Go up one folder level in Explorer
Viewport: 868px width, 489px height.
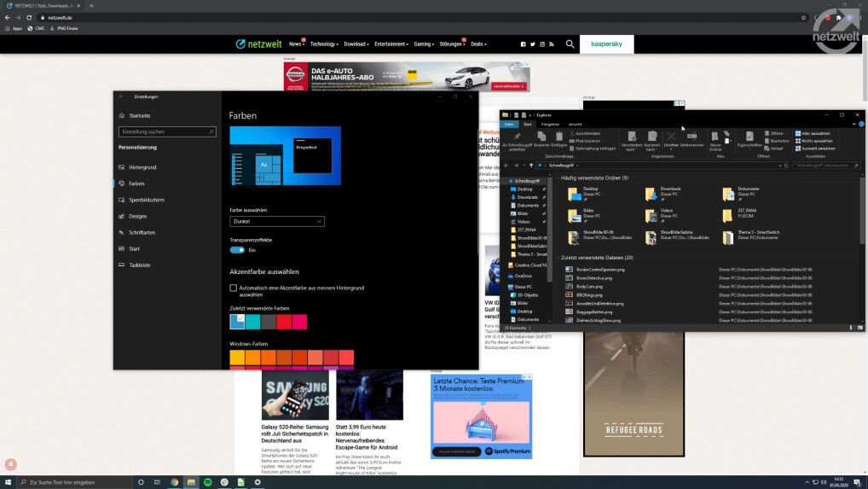530,165
